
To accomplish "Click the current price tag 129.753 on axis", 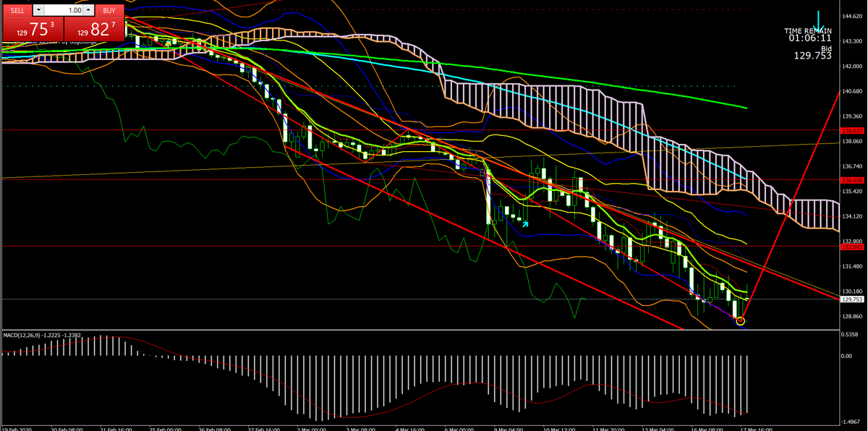I will click(x=851, y=299).
